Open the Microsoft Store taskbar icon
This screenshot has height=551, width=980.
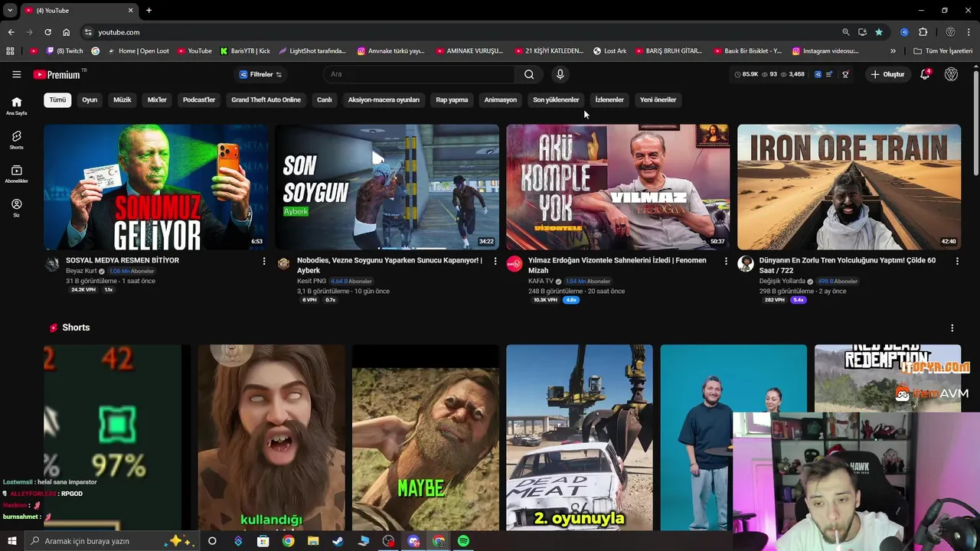[263, 541]
